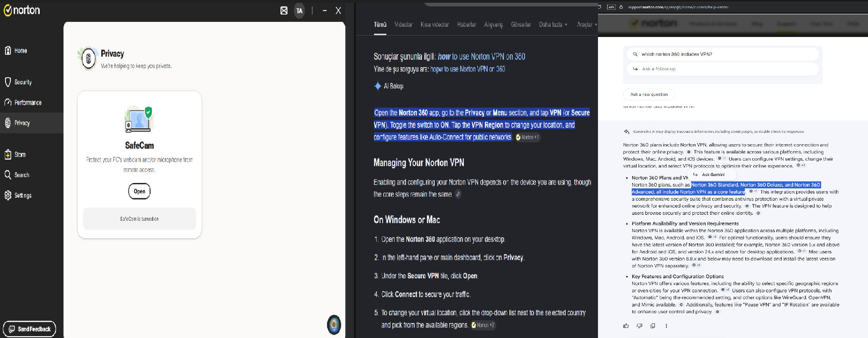This screenshot has width=868, height=338.
Task: Select the Tümü search tab
Action: click(x=380, y=25)
